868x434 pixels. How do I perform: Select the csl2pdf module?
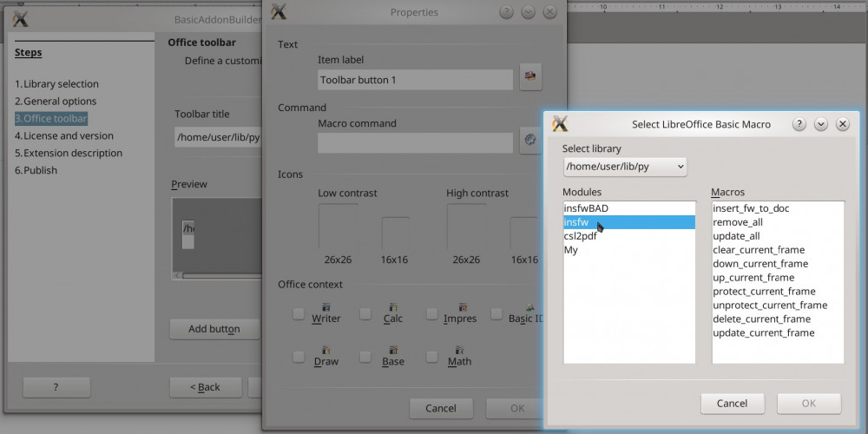[x=629, y=236]
